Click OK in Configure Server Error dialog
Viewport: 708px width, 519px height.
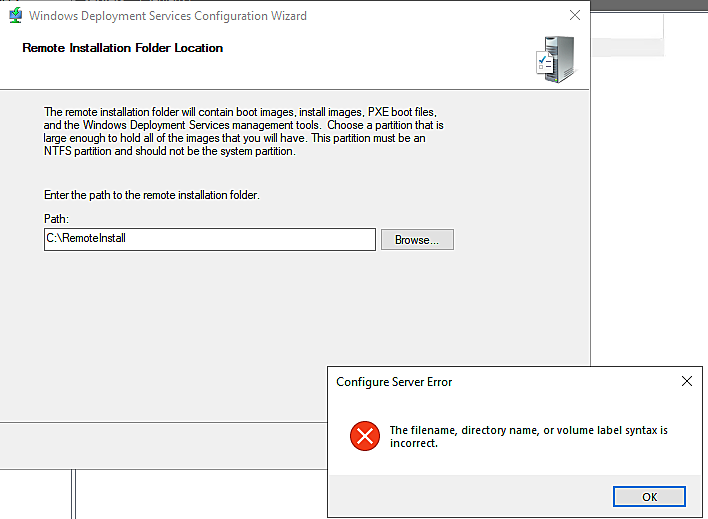pos(649,497)
